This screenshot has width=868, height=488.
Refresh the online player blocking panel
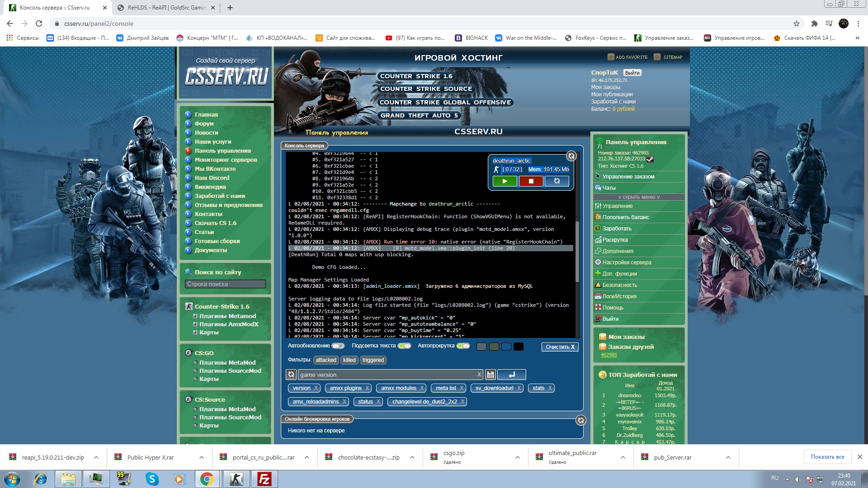click(x=581, y=420)
